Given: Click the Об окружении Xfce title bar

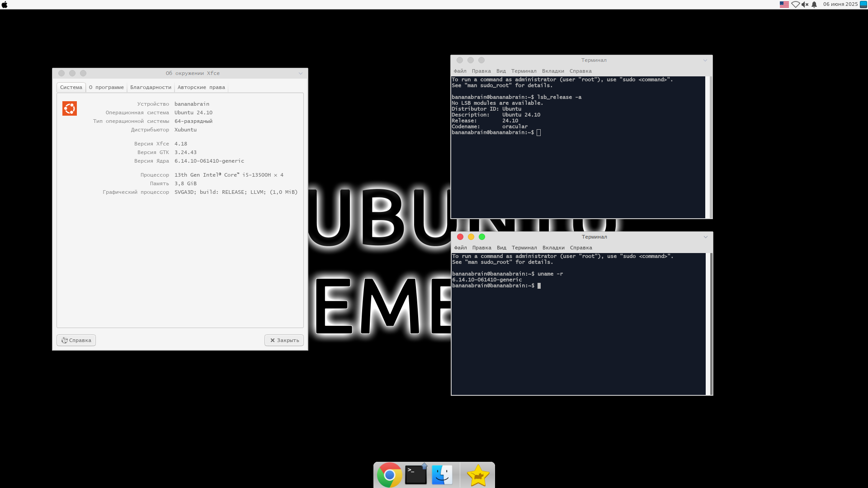Looking at the screenshot, I should (180, 73).
